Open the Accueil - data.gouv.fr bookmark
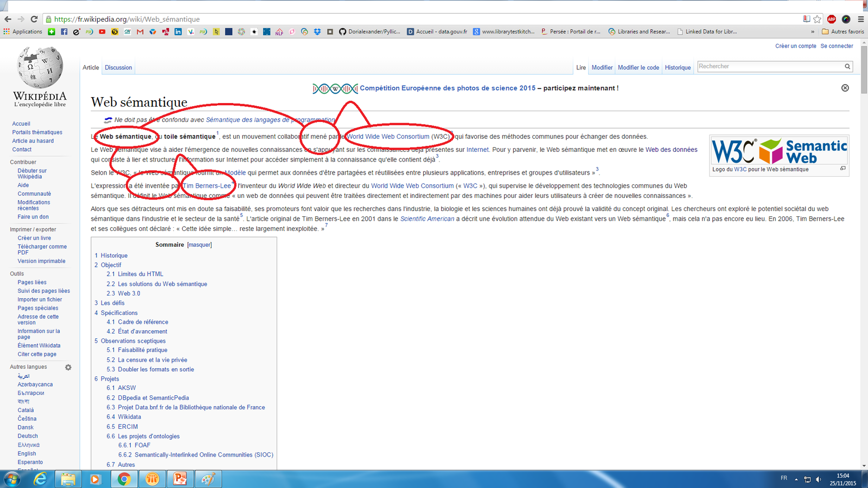868x488 pixels. tap(437, 31)
